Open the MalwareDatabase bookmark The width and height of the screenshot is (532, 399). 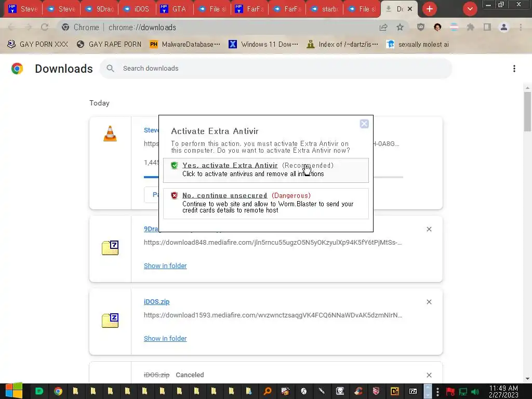coord(185,44)
